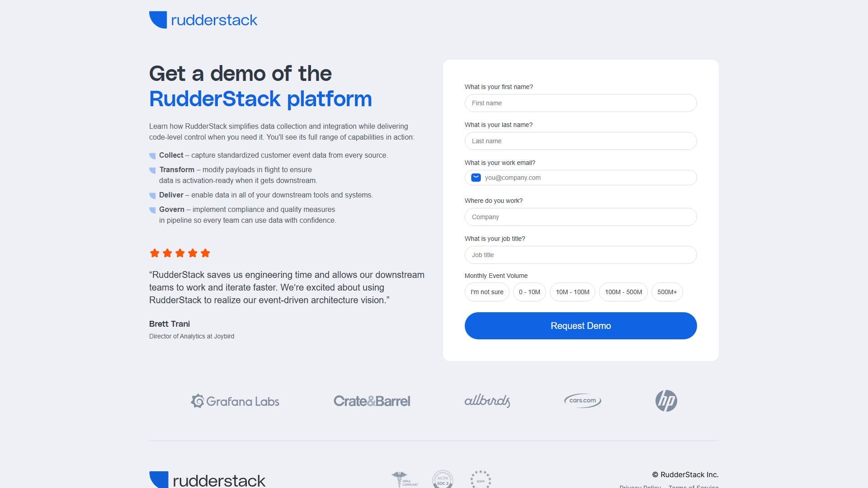The width and height of the screenshot is (868, 488).
Task: Open the Privacy Policy link in footer
Action: 640,486
